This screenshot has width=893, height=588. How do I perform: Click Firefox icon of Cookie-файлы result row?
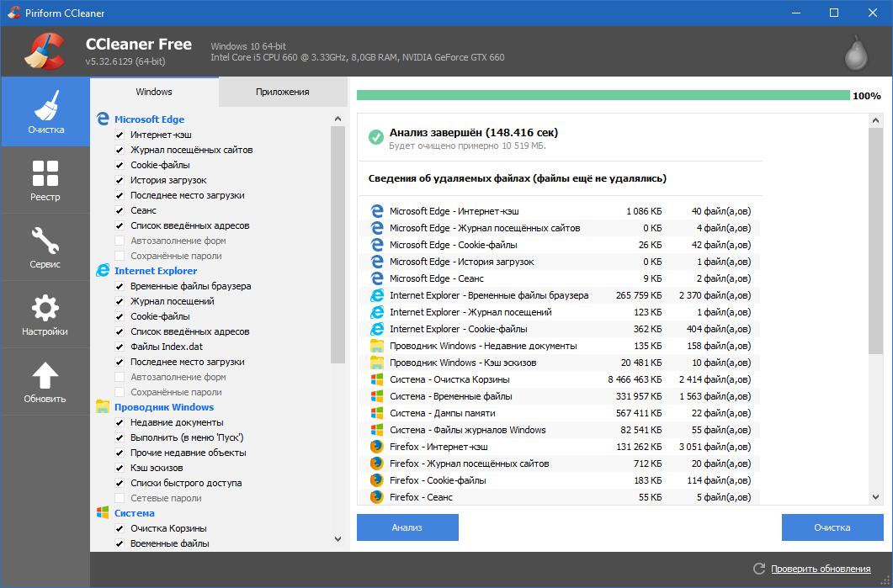pyautogui.click(x=376, y=479)
